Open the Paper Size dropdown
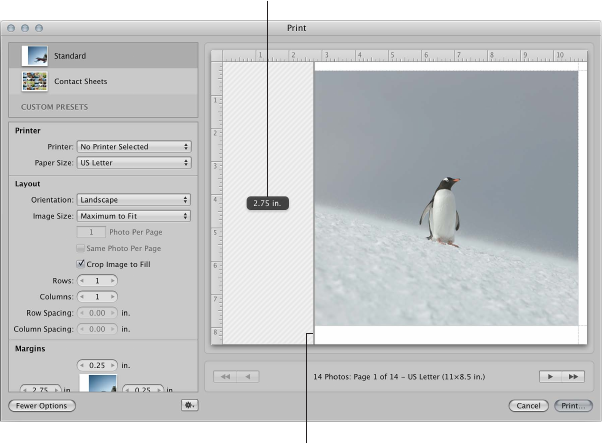Screen dimensions: 602x444 pyautogui.click(x=134, y=162)
